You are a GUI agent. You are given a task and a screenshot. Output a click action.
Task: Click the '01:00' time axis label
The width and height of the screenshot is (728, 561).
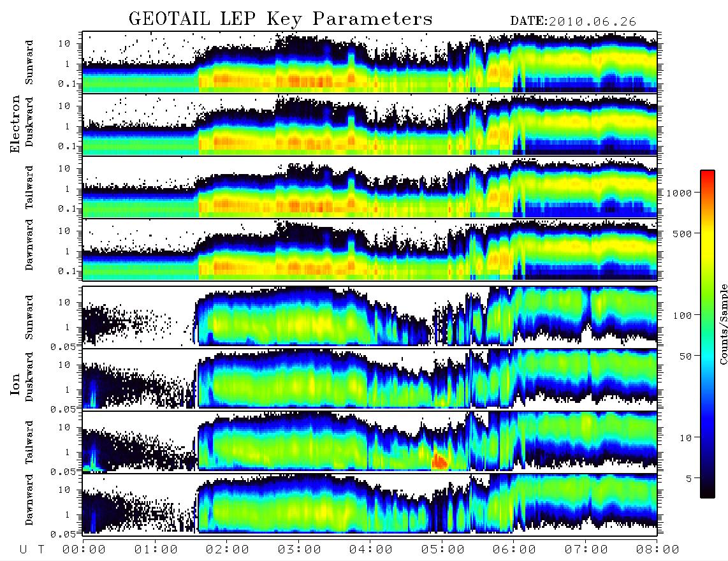156,550
